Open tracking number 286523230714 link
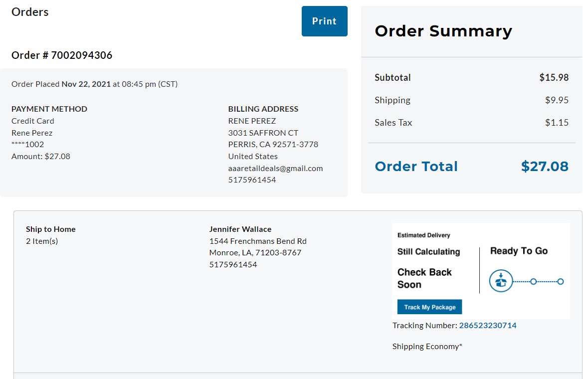This screenshot has width=588, height=379. 487,326
